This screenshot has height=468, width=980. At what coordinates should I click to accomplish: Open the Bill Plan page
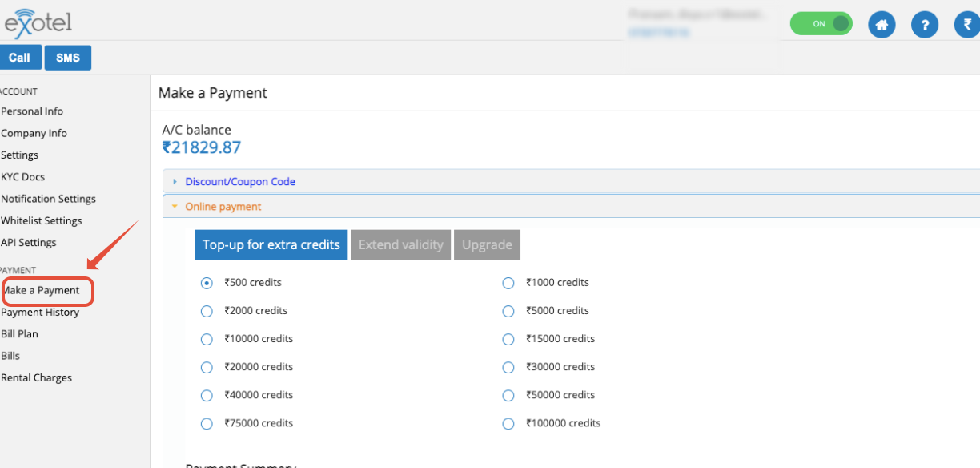[x=20, y=333]
